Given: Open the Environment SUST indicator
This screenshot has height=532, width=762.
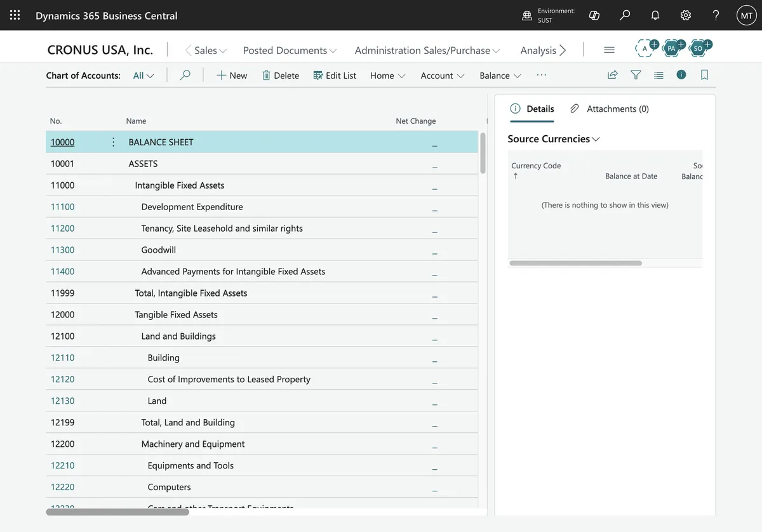Looking at the screenshot, I should [x=548, y=15].
